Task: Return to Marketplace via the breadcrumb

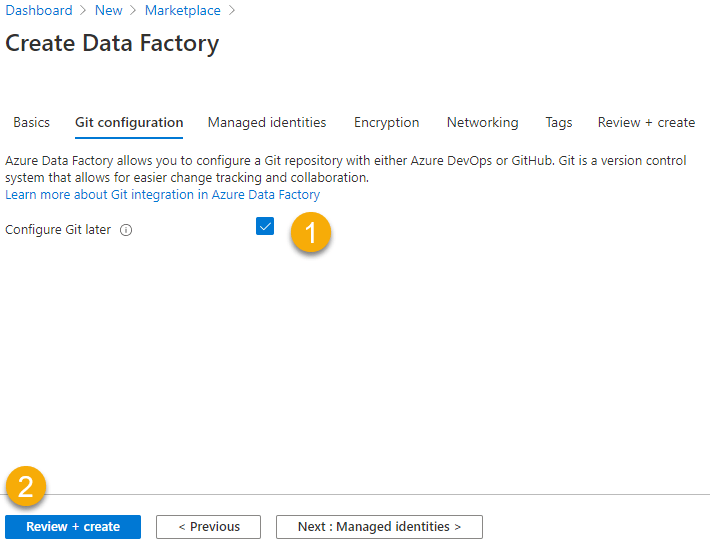Action: click(182, 11)
